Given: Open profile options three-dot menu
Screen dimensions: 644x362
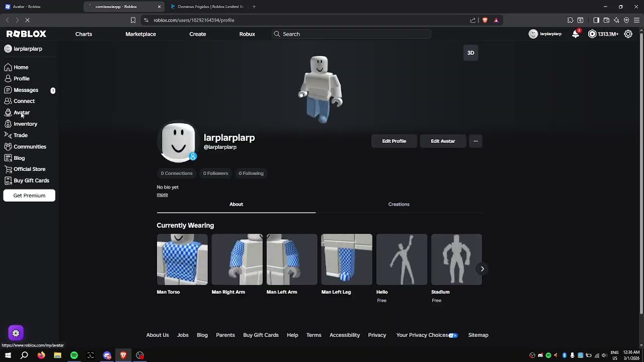Looking at the screenshot, I should click(x=475, y=141).
